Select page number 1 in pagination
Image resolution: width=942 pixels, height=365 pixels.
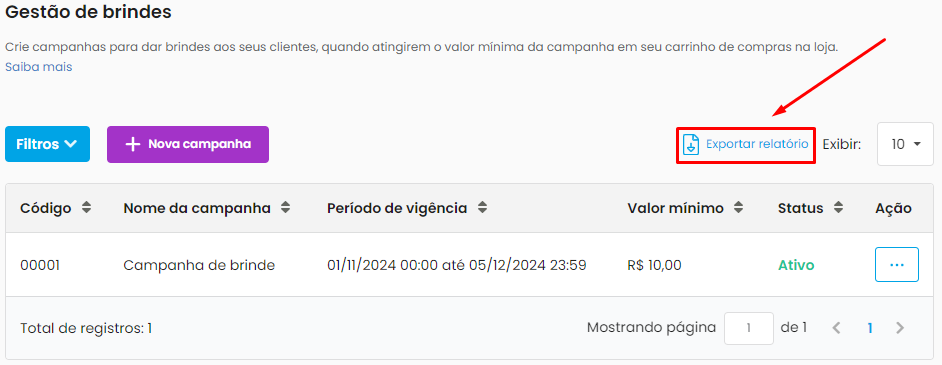coord(869,328)
